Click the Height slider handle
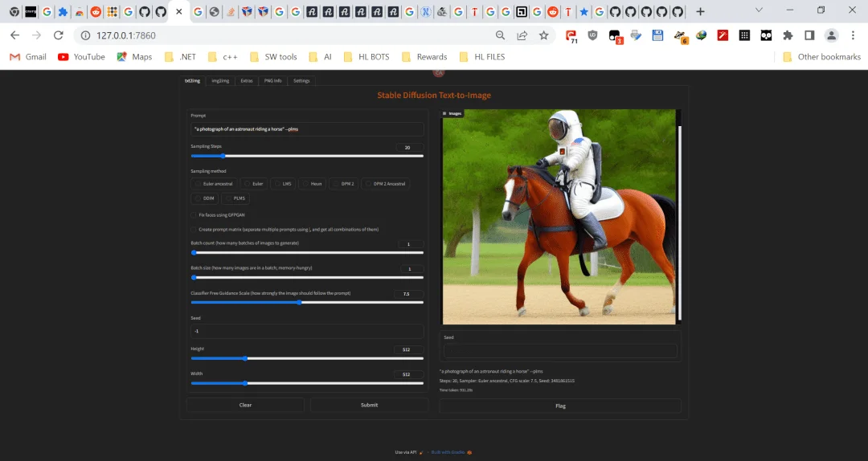The width and height of the screenshot is (868, 461). [244, 359]
